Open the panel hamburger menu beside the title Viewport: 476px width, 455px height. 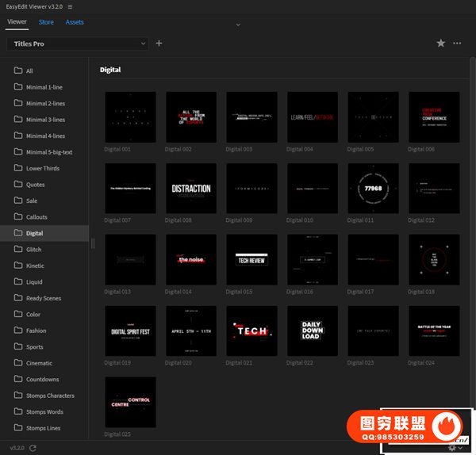[70, 6]
